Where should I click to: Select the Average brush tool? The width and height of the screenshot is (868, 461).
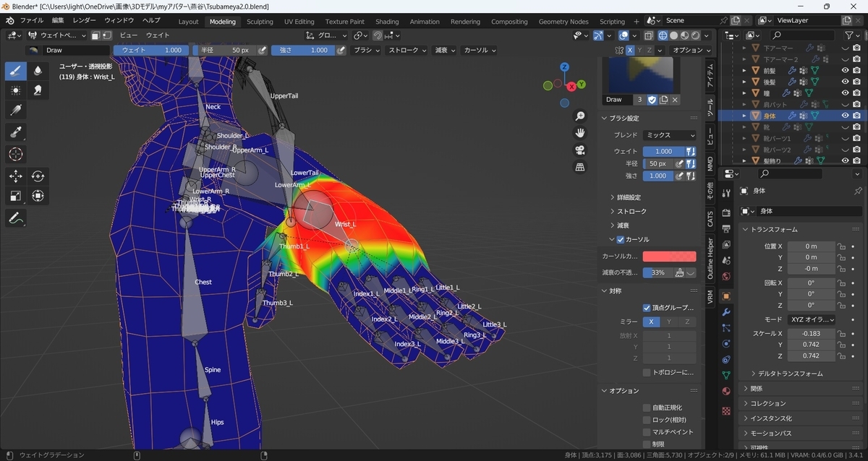(x=16, y=90)
